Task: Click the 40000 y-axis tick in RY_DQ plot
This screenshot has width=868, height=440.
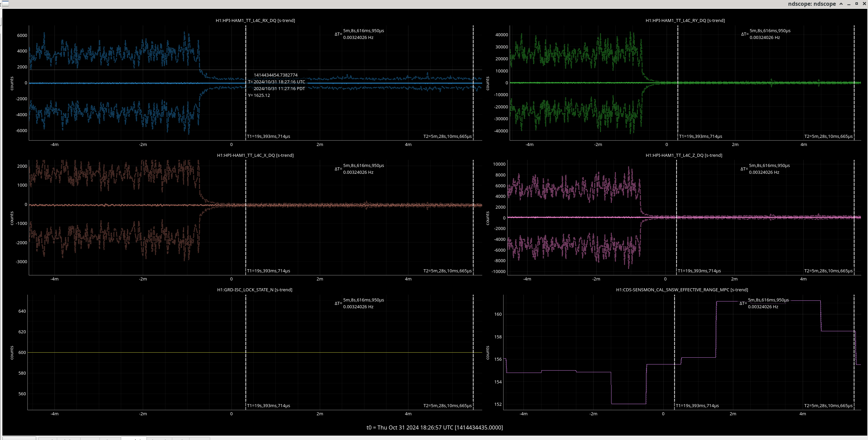Action: point(502,35)
